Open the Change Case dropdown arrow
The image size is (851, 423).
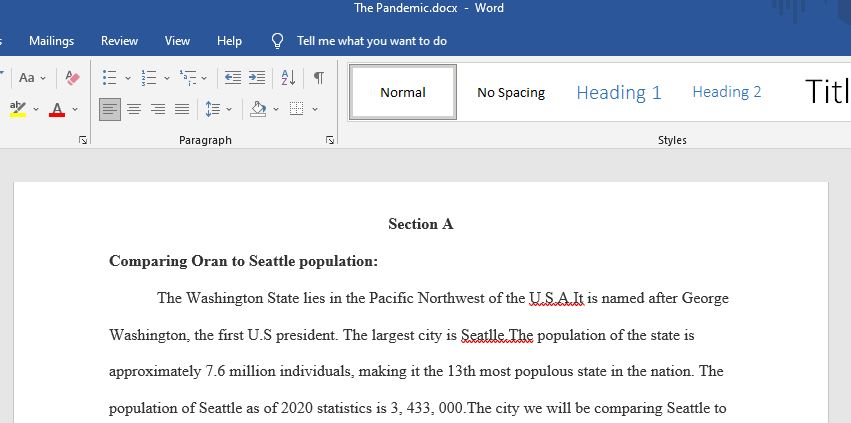[x=43, y=78]
